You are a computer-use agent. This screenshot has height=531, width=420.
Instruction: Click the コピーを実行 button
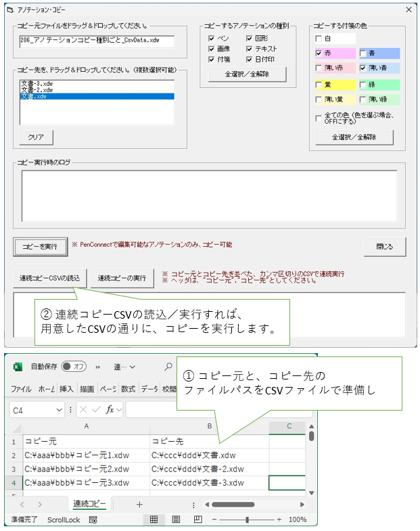(x=41, y=247)
